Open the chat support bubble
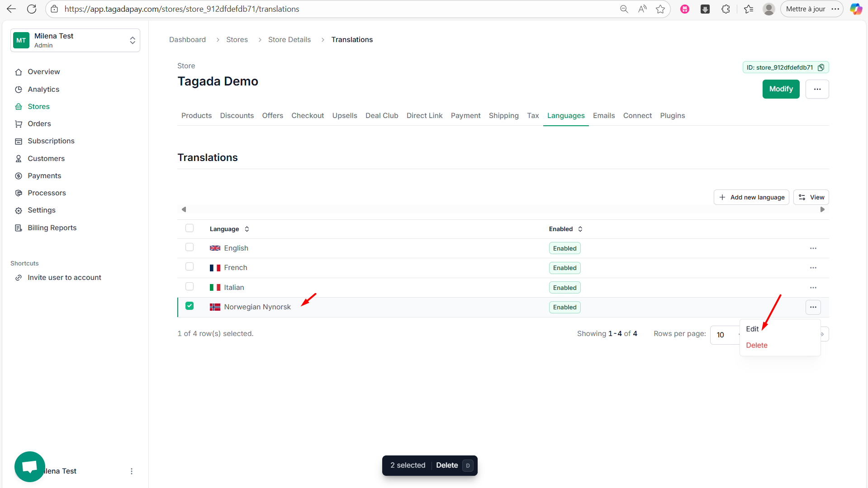The width and height of the screenshot is (868, 488). point(30,467)
